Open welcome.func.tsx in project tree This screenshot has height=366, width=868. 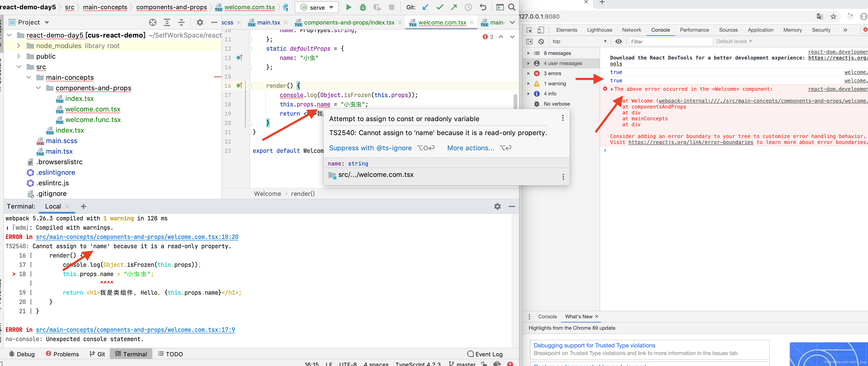(93, 120)
